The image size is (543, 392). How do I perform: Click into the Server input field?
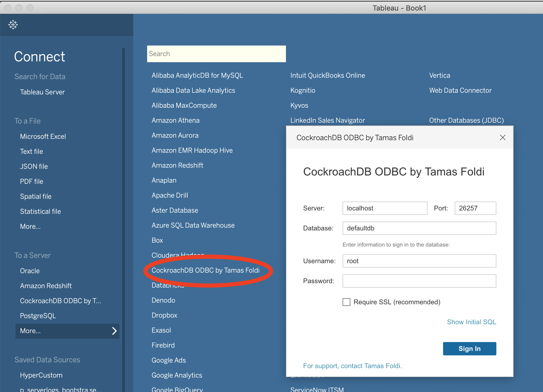(385, 208)
